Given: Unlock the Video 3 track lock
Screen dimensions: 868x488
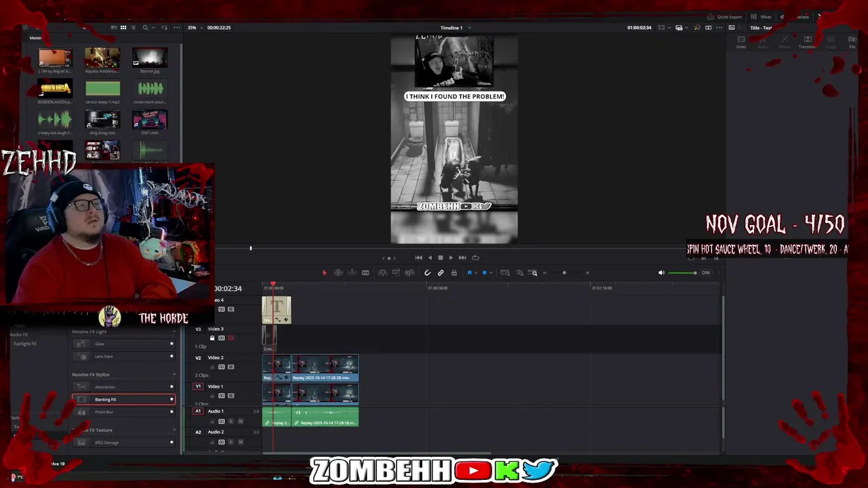Looking at the screenshot, I should pyautogui.click(x=212, y=338).
